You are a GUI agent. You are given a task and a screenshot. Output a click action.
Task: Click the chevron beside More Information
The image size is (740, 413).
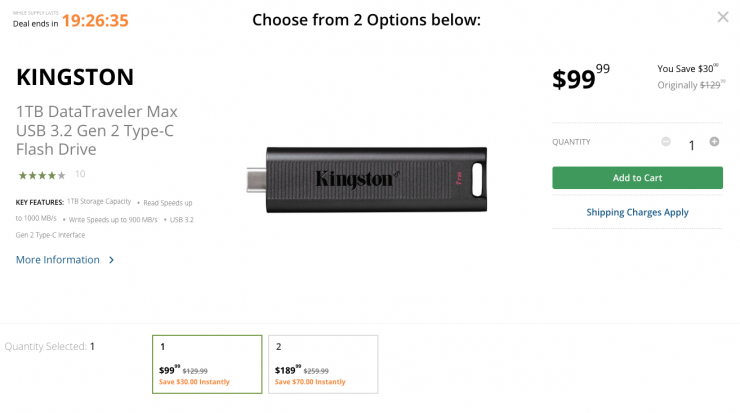coord(111,260)
